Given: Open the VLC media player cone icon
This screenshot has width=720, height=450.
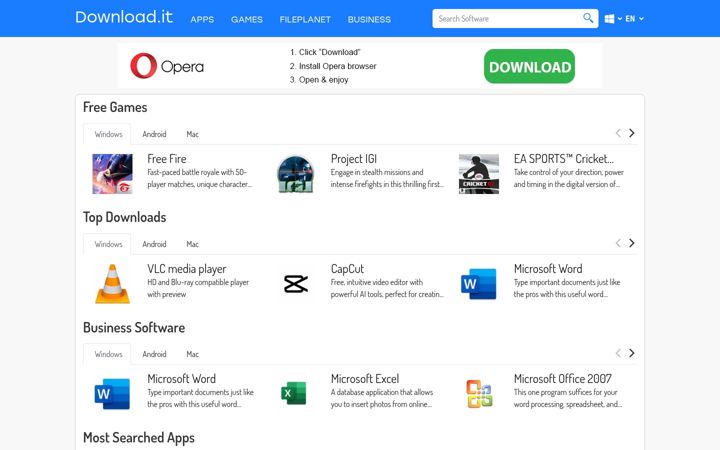Looking at the screenshot, I should click(112, 284).
